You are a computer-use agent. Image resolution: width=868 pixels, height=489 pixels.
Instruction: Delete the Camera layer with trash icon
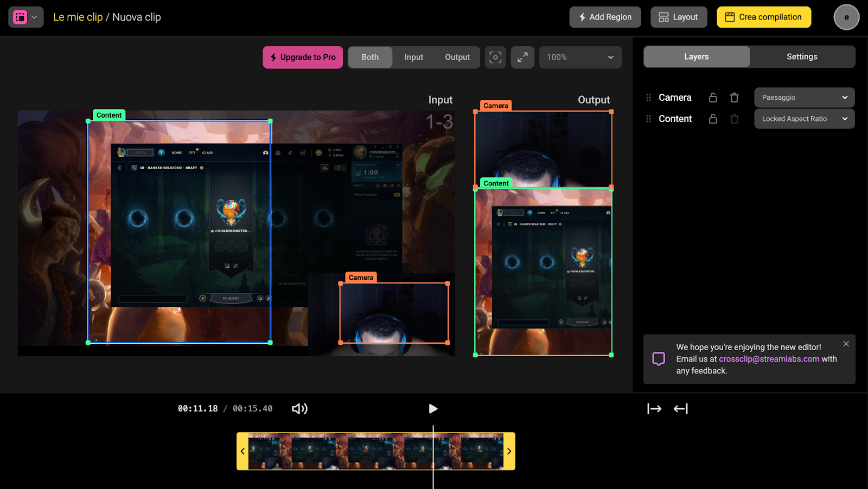pos(734,98)
